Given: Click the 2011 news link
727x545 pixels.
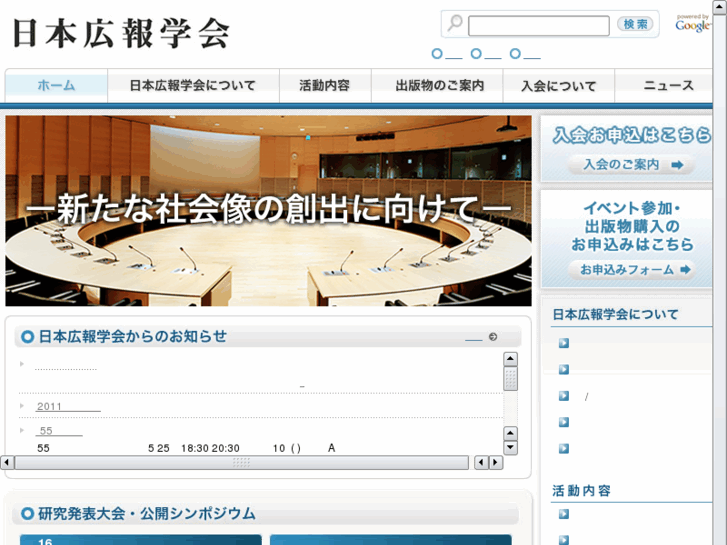Looking at the screenshot, I should click(68, 407).
